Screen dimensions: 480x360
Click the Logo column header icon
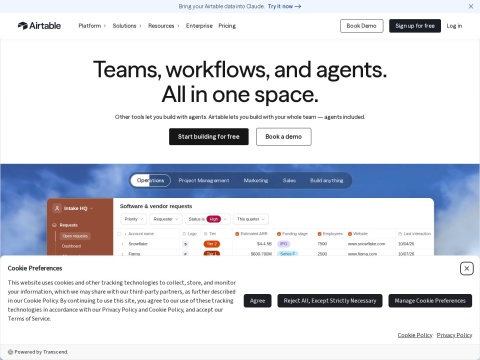(184, 234)
